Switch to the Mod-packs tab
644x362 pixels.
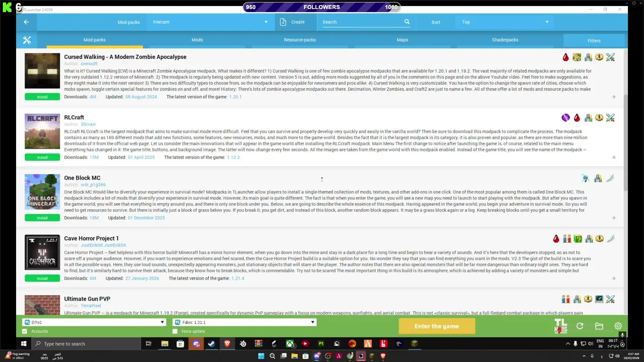point(95,40)
